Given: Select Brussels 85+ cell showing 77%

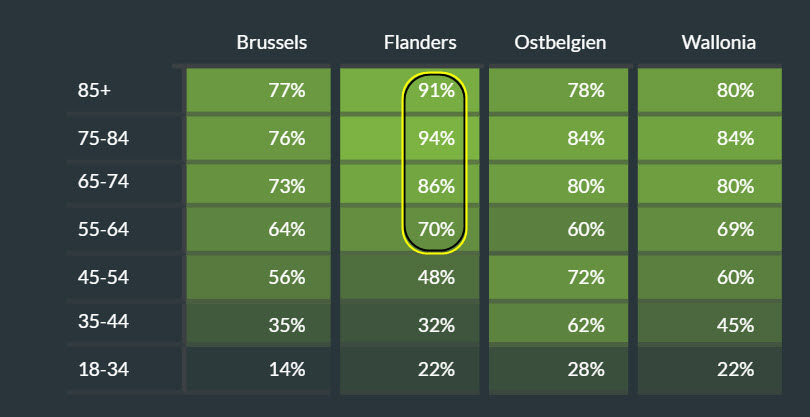Looking at the screenshot, I should click(x=286, y=91).
